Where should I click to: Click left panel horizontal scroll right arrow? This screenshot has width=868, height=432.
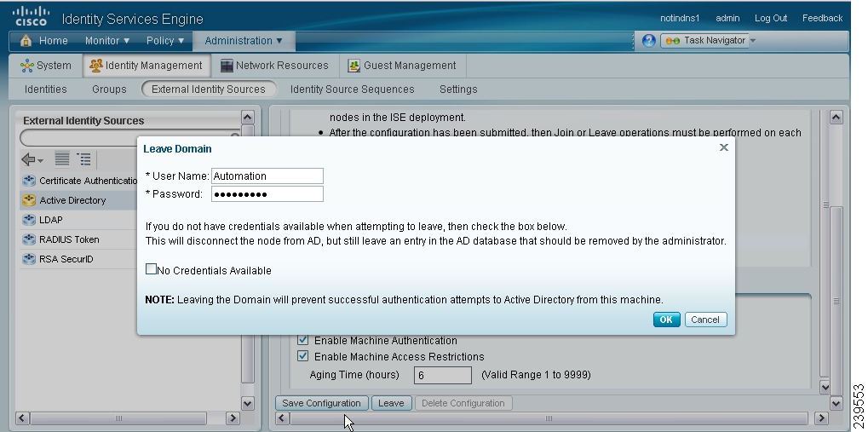(x=233, y=418)
